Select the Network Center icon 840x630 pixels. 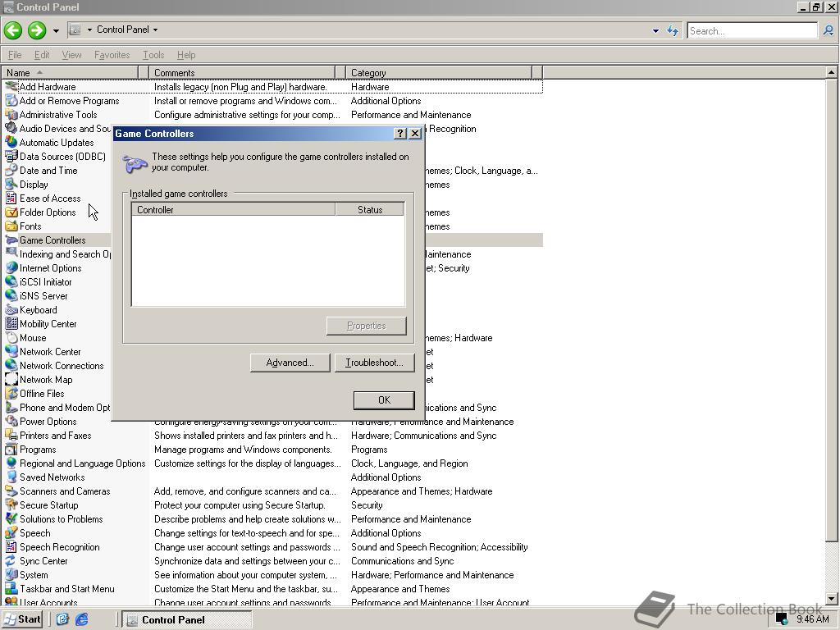[11, 351]
